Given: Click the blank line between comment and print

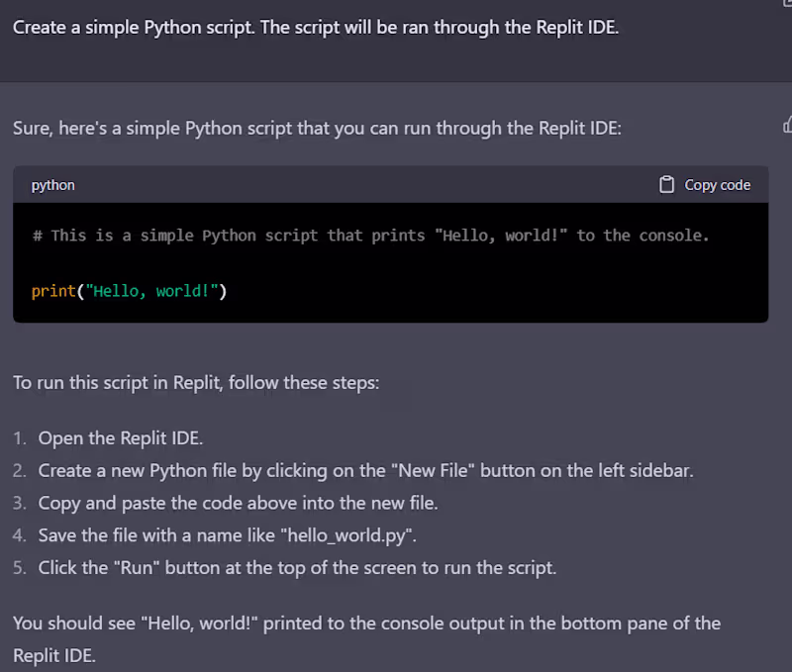Looking at the screenshot, I should click(390, 263).
